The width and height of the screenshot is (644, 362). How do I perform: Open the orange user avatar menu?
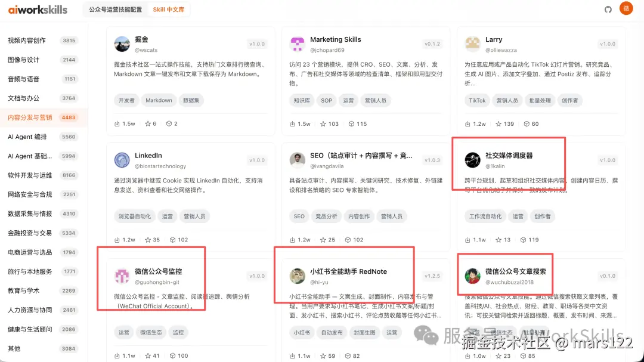point(626,8)
